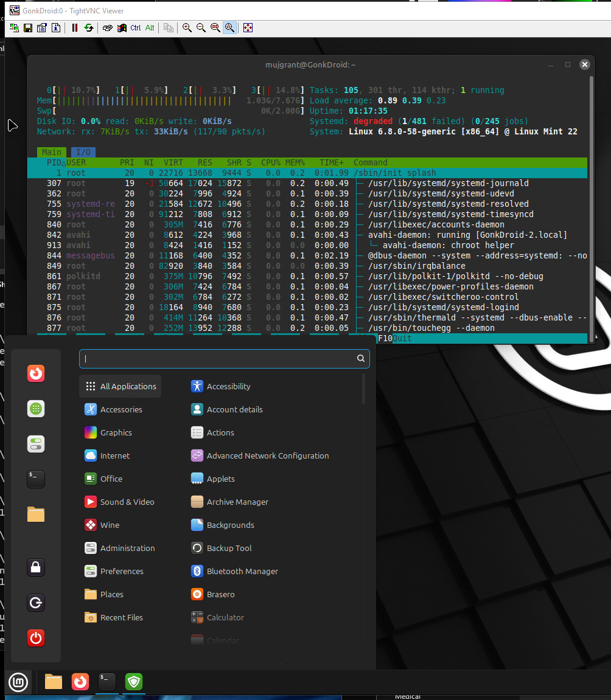Image resolution: width=611 pixels, height=700 pixels.
Task: Open Files folder in the menu sidebar
Action: coord(36,515)
